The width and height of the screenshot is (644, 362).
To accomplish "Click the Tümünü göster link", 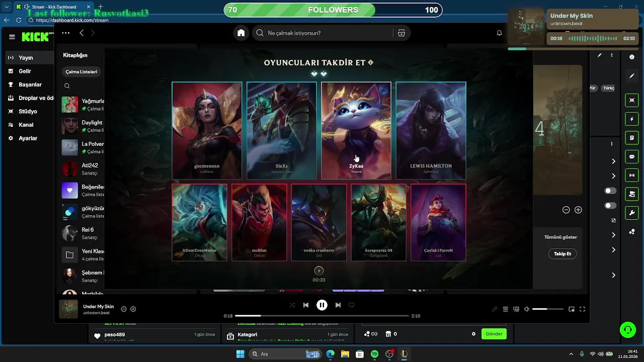I will pos(560,237).
